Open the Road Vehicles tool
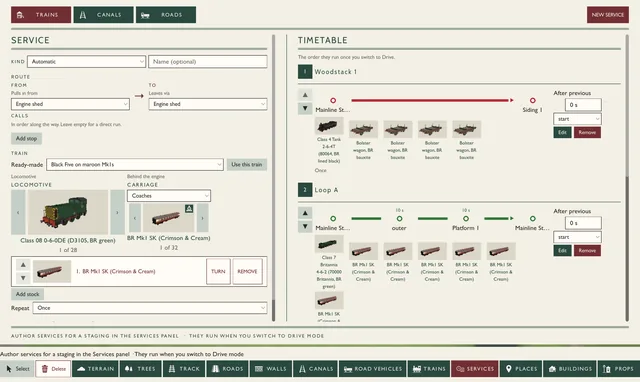Viewport: 640px width, 382px height. [x=373, y=369]
